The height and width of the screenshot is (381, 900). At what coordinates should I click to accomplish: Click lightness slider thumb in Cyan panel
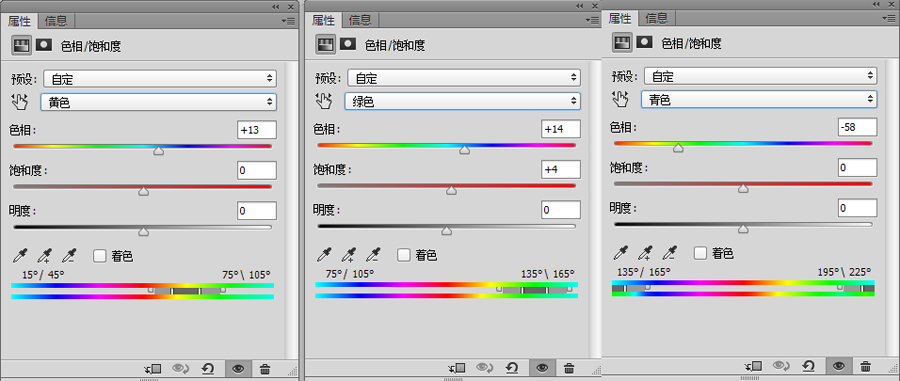743,229
